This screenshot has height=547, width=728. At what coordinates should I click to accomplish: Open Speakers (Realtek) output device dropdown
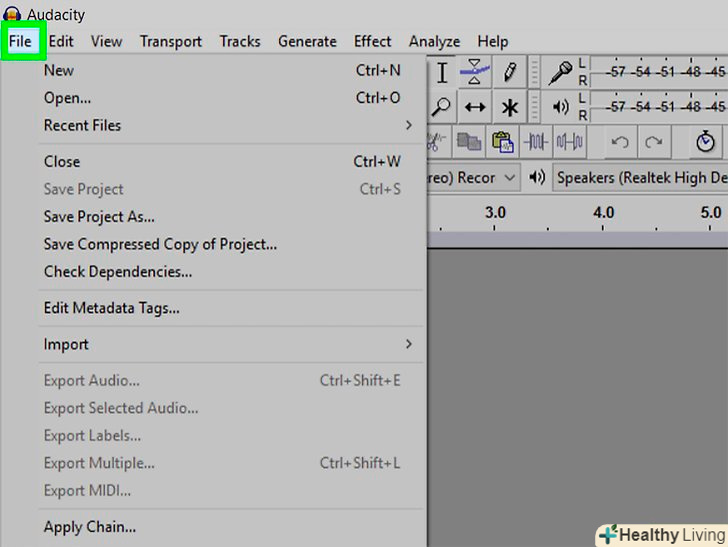pyautogui.click(x=640, y=177)
